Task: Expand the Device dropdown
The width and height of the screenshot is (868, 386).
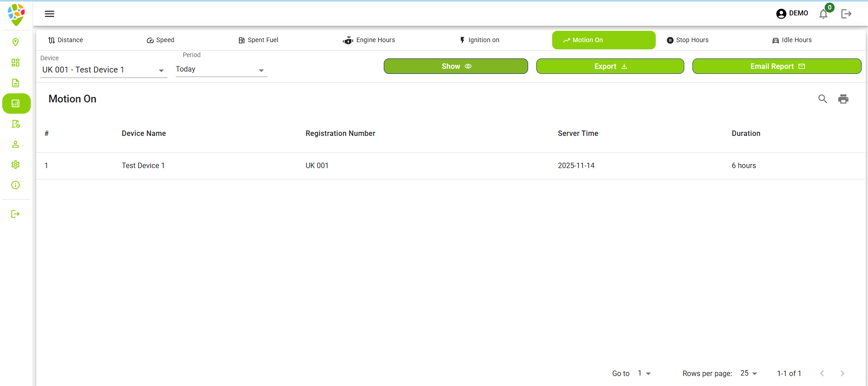Action: click(x=104, y=70)
